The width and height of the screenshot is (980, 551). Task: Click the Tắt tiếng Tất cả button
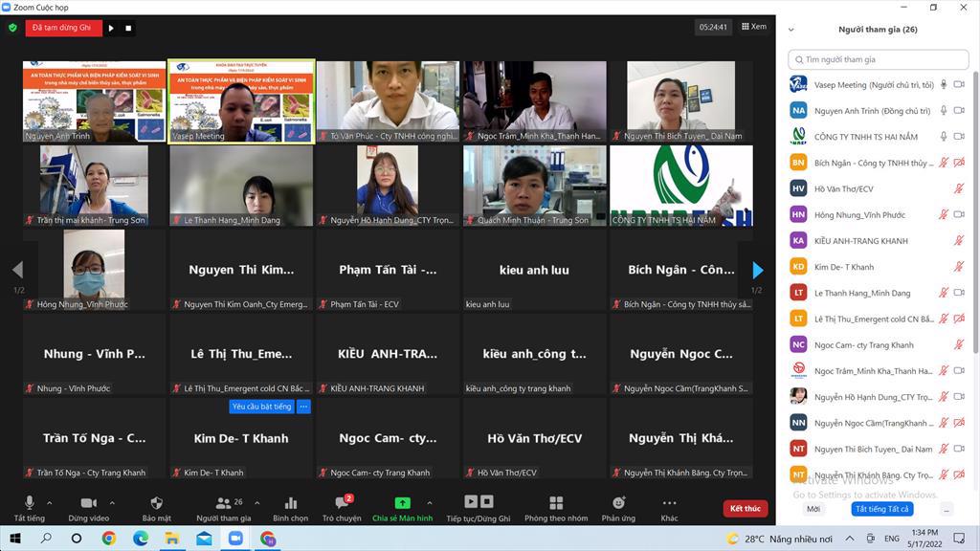tap(881, 509)
